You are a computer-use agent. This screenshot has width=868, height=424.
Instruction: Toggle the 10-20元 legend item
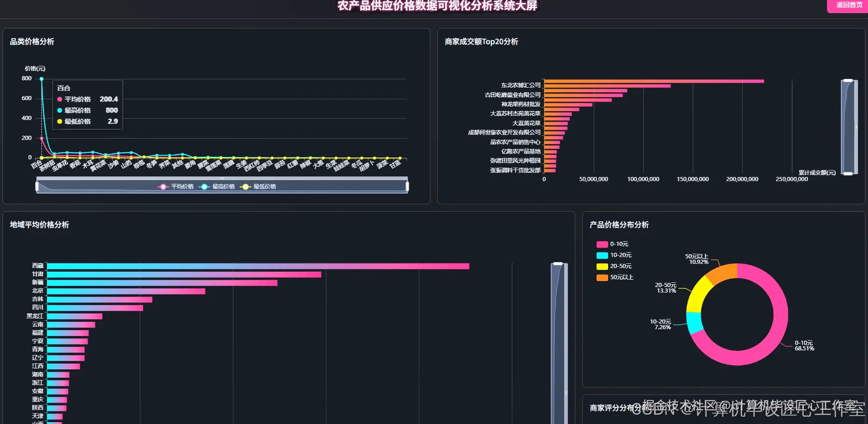[614, 255]
